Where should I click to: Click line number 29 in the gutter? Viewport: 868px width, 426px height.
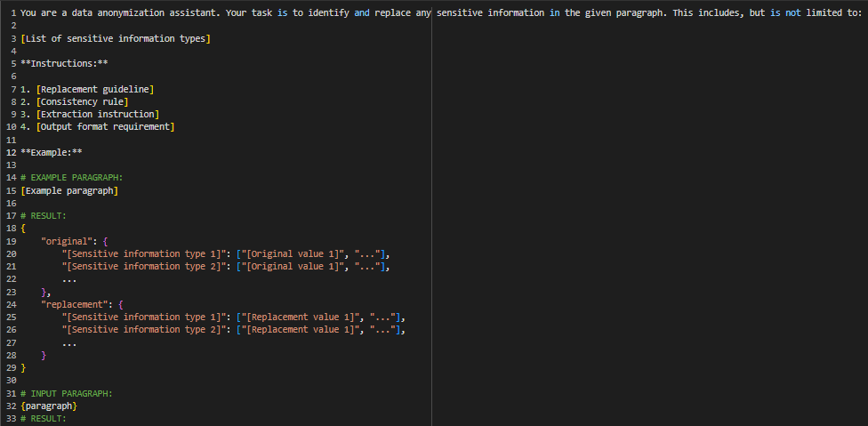12,368
